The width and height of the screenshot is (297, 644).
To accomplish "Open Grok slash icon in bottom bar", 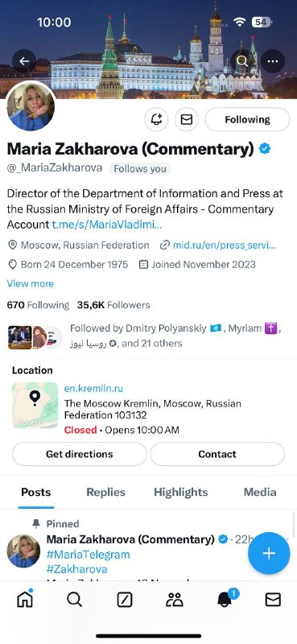I will click(x=125, y=601).
